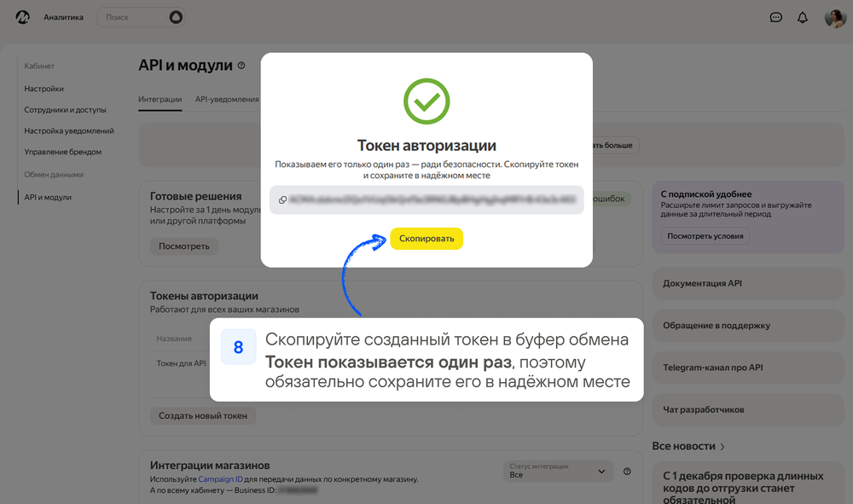Click Создать новый токен button
The image size is (853, 504).
click(x=203, y=416)
